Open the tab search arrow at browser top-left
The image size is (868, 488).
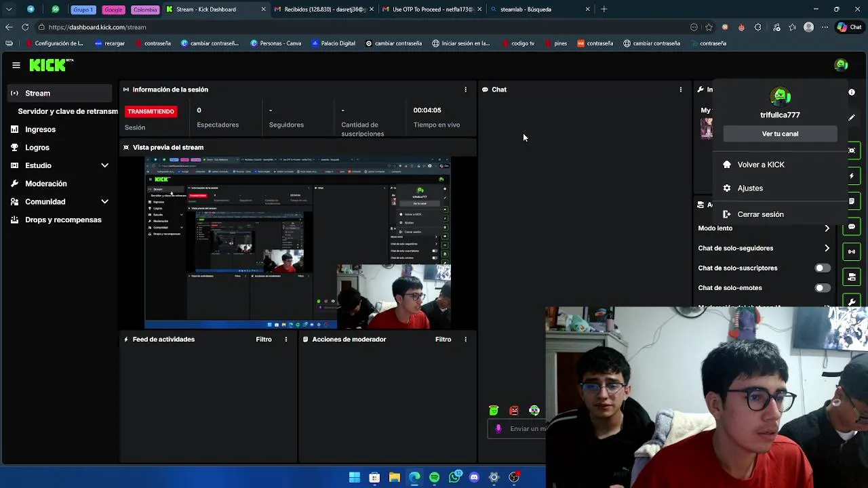coord(9,9)
